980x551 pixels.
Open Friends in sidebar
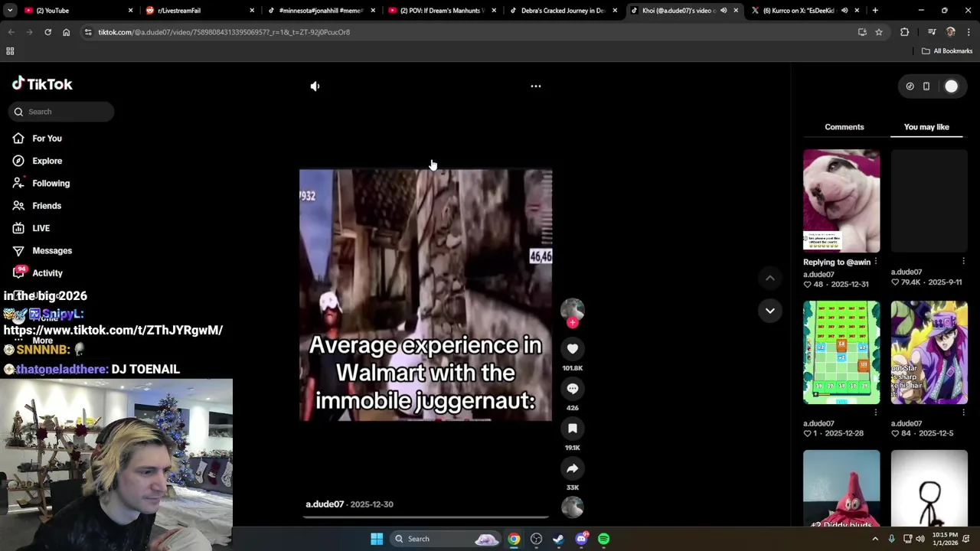47,206
